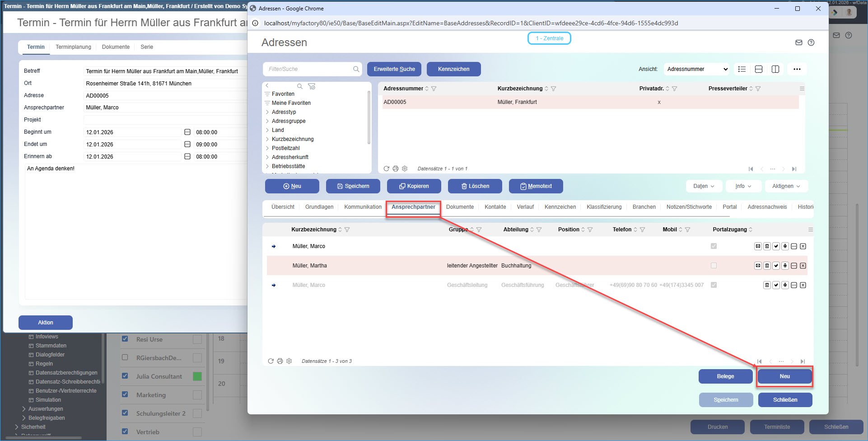Open calendar picker for Beginnt um date
The image size is (868, 441).
(187, 132)
